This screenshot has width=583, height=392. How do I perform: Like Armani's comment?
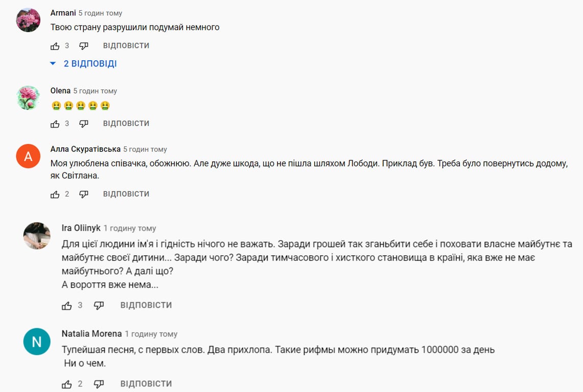coord(55,46)
